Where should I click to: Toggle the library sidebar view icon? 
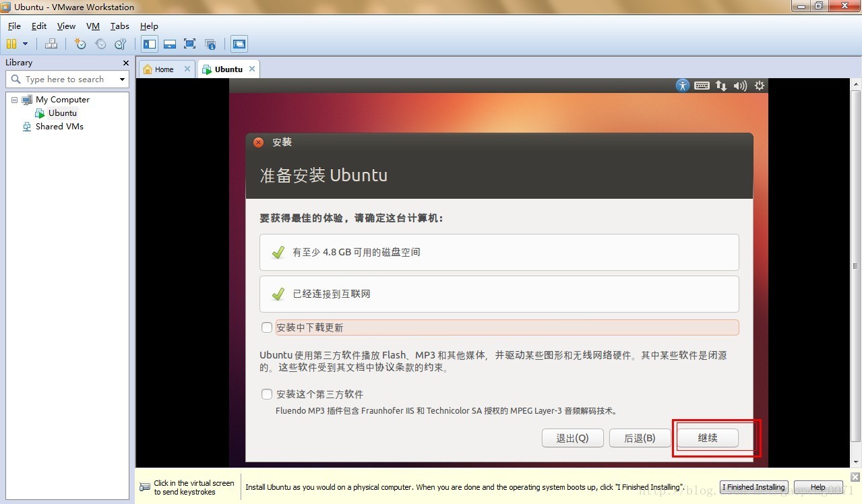[x=150, y=44]
